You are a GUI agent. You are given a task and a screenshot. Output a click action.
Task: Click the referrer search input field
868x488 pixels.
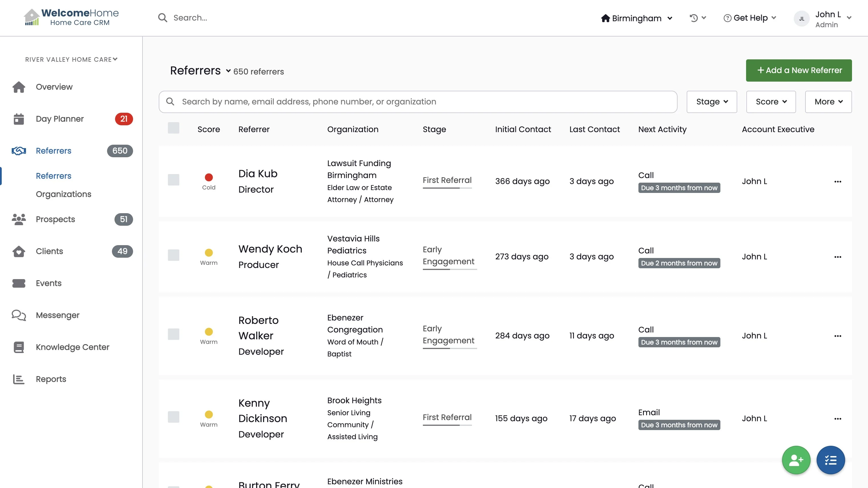(418, 102)
